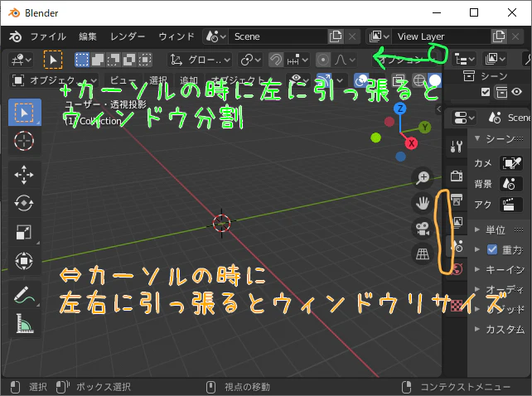Select the Rotate tool
Image resolution: width=532 pixels, height=396 pixels.
coord(24,203)
